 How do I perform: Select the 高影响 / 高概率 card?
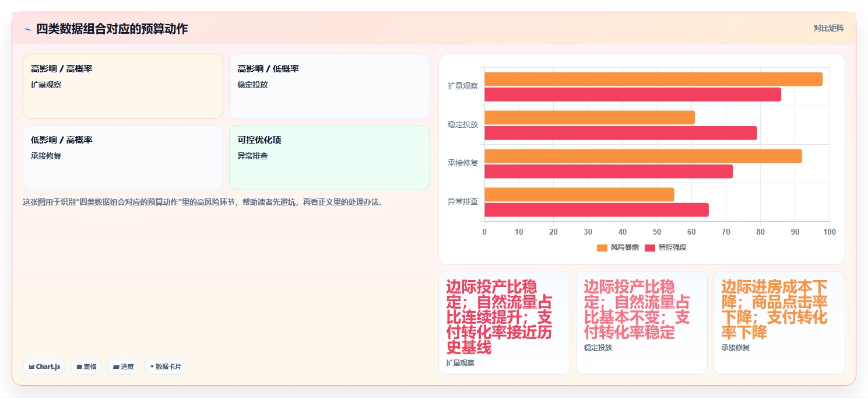[x=123, y=86]
